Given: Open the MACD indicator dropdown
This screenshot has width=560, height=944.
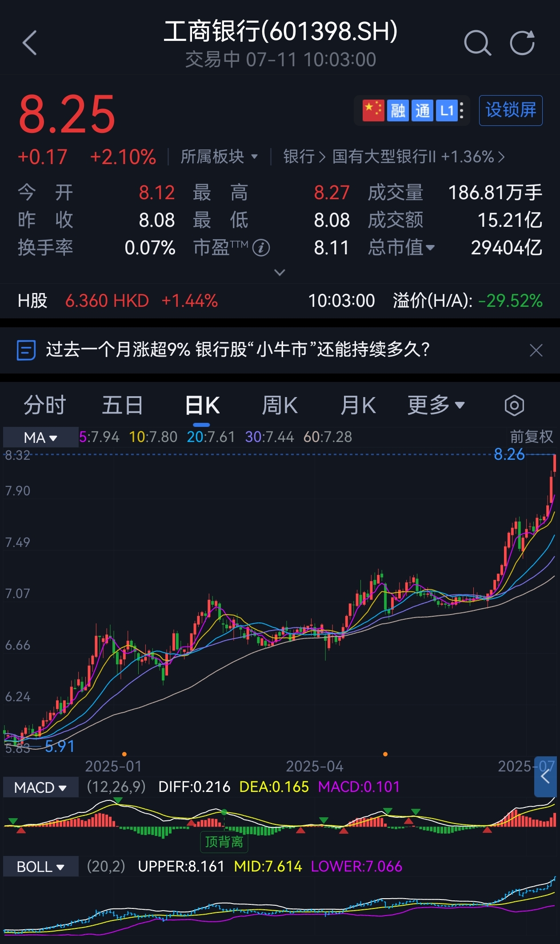Looking at the screenshot, I should pyautogui.click(x=40, y=787).
